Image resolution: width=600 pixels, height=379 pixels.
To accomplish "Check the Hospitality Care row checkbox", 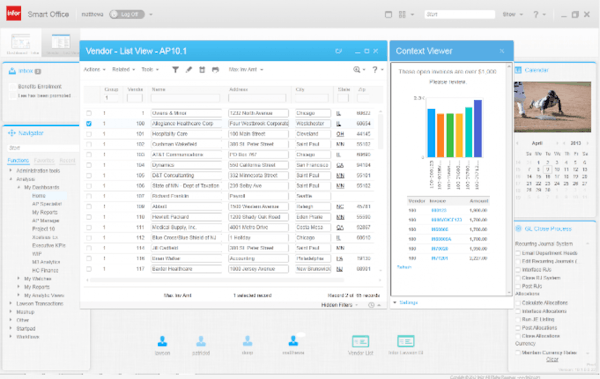I will point(89,134).
